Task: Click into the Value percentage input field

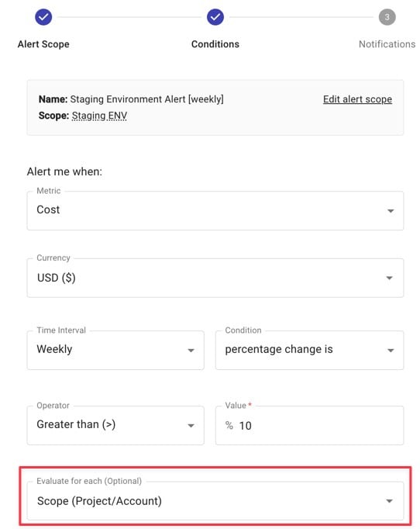Action: [x=309, y=425]
